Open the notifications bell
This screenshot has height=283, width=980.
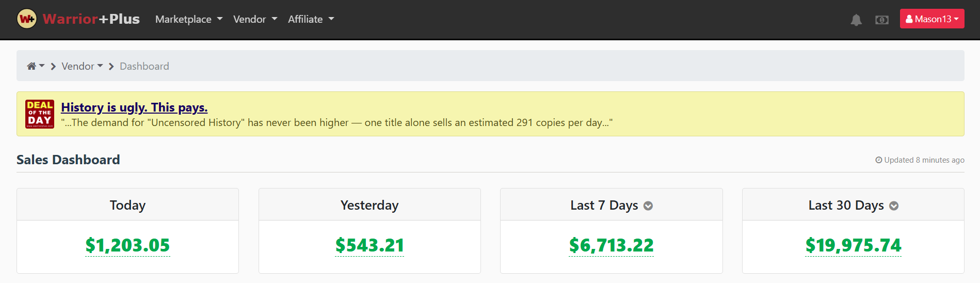856,20
